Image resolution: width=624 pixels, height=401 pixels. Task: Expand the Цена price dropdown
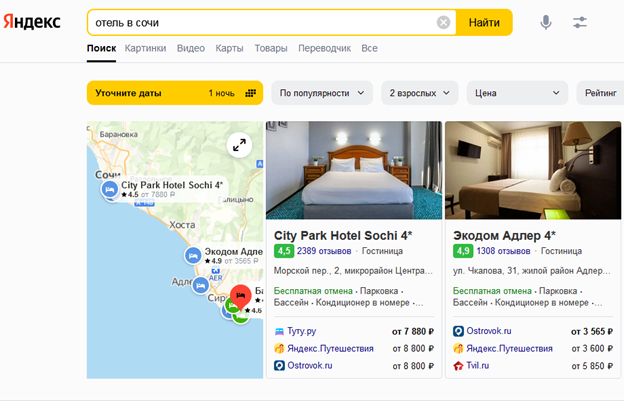pyautogui.click(x=517, y=93)
